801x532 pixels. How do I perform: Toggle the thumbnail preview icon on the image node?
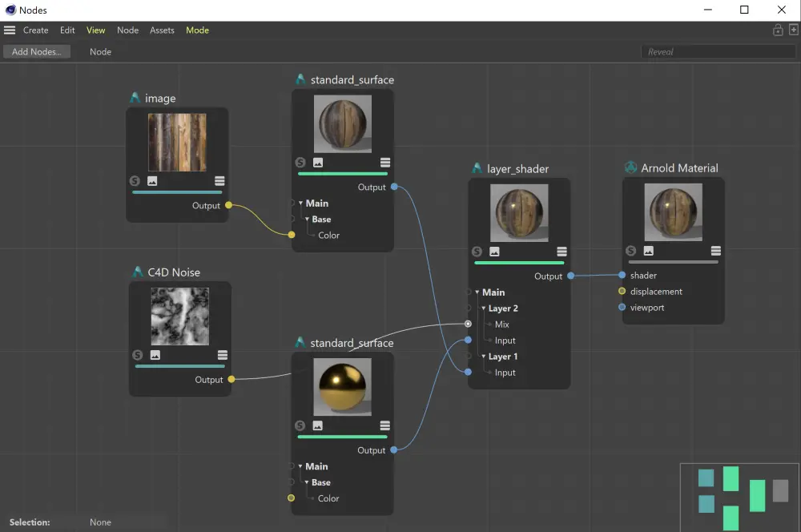152,180
